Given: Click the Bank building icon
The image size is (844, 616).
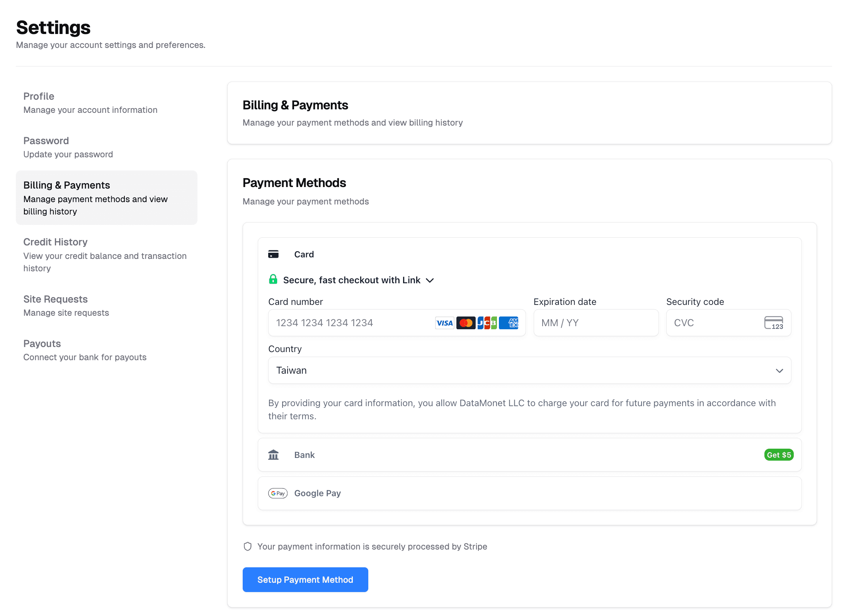Looking at the screenshot, I should coord(274,455).
